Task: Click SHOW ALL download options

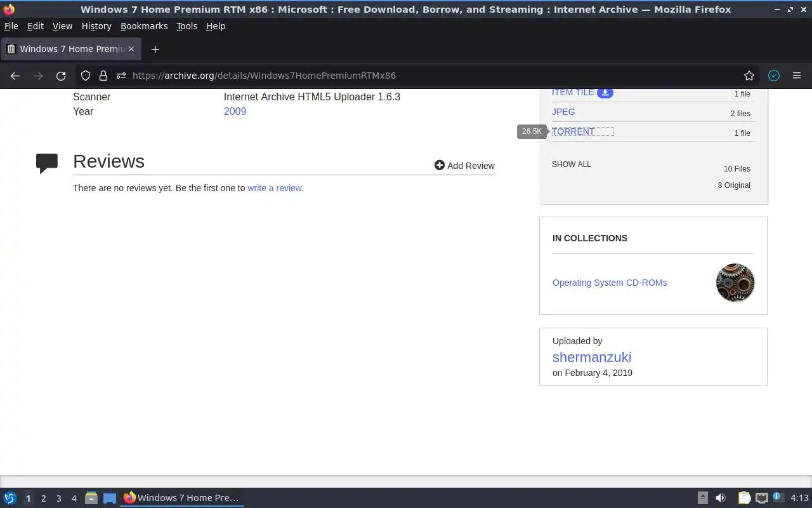Action: tap(571, 164)
